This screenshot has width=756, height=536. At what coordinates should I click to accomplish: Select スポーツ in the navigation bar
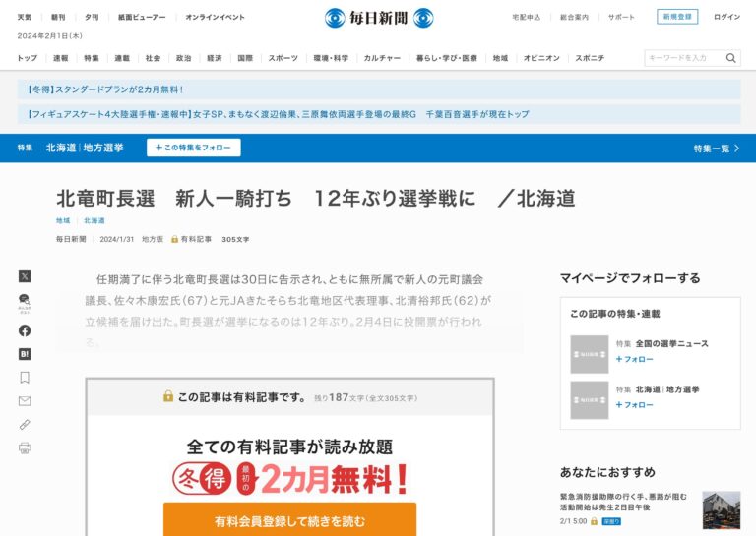(x=283, y=58)
